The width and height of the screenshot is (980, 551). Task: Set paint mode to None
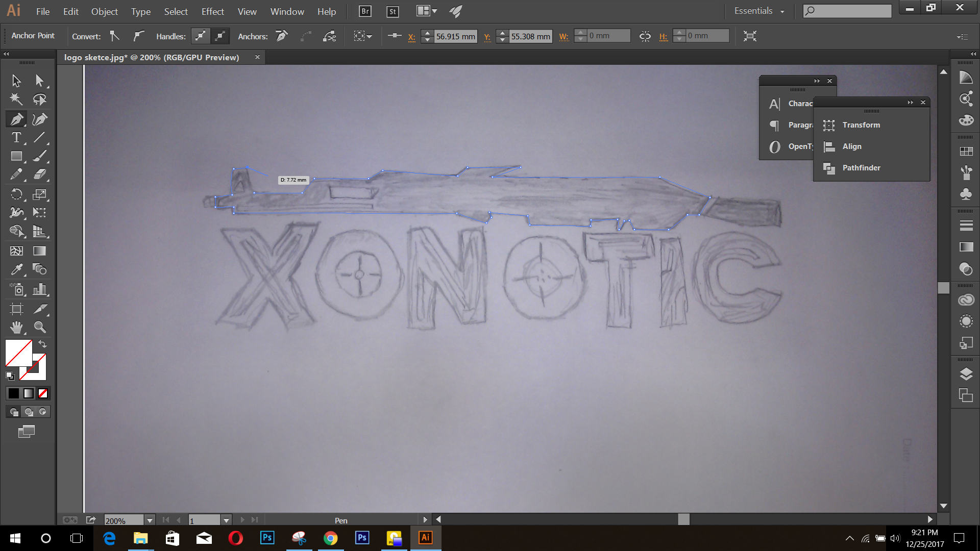(x=43, y=393)
